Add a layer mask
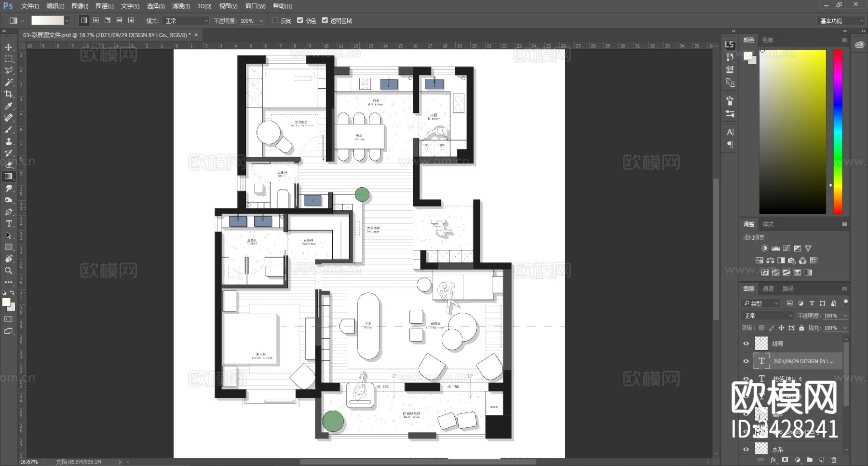The image size is (868, 466). (785, 460)
